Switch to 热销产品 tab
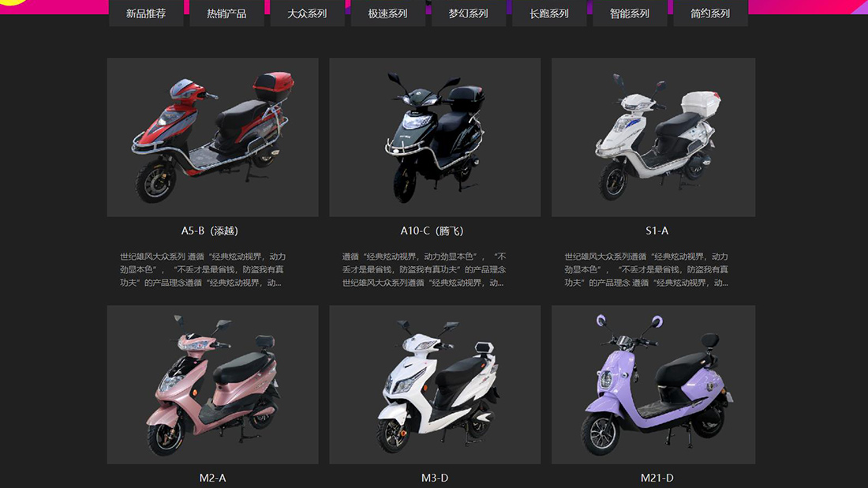This screenshot has height=488, width=868. pos(226,13)
